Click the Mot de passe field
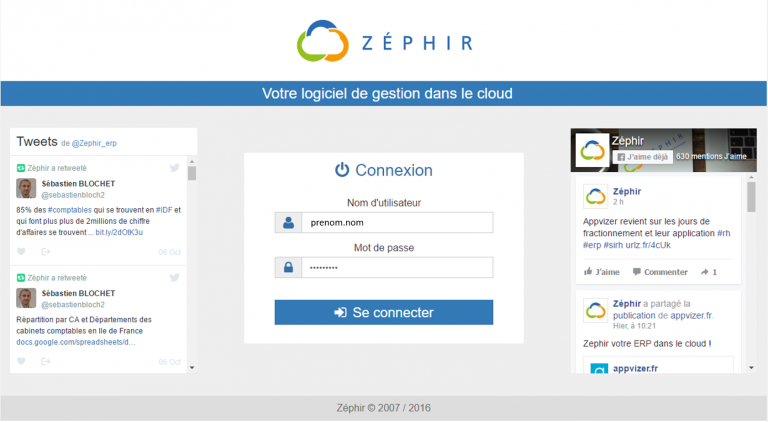 pos(395,268)
